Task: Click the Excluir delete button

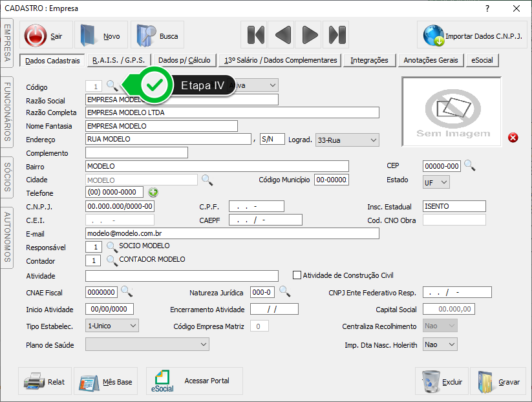Action: click(442, 381)
